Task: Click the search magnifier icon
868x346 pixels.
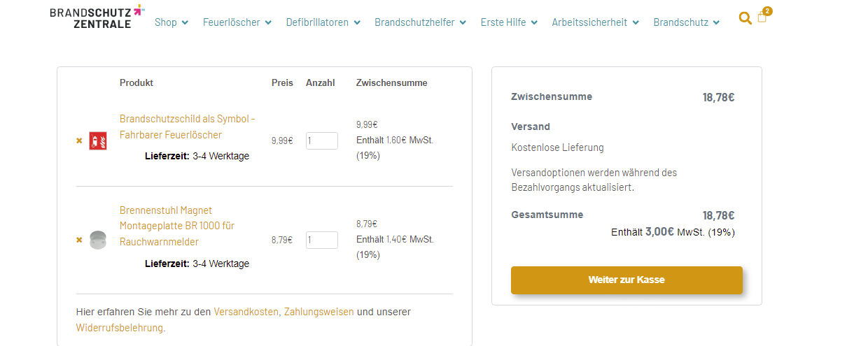Action: pyautogui.click(x=745, y=18)
